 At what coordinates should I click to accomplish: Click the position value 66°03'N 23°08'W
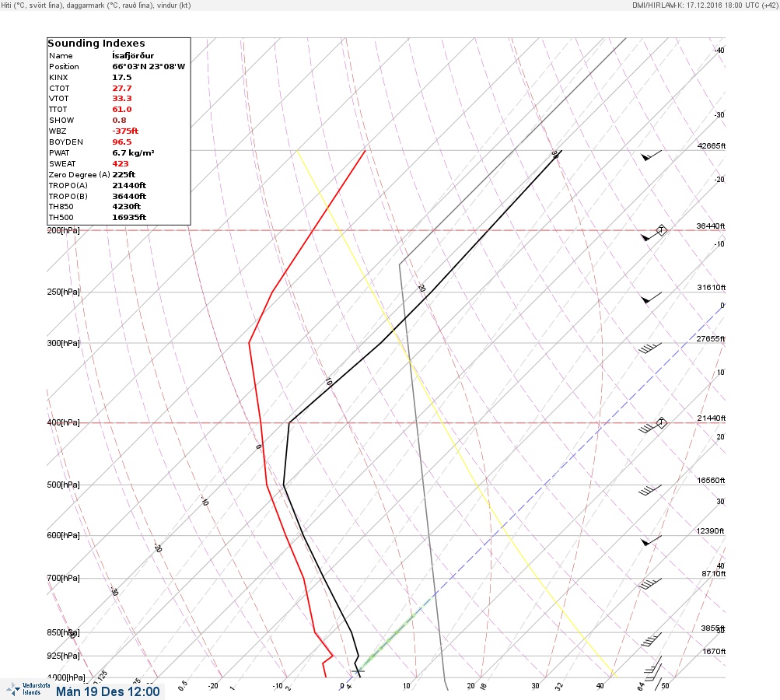149,66
